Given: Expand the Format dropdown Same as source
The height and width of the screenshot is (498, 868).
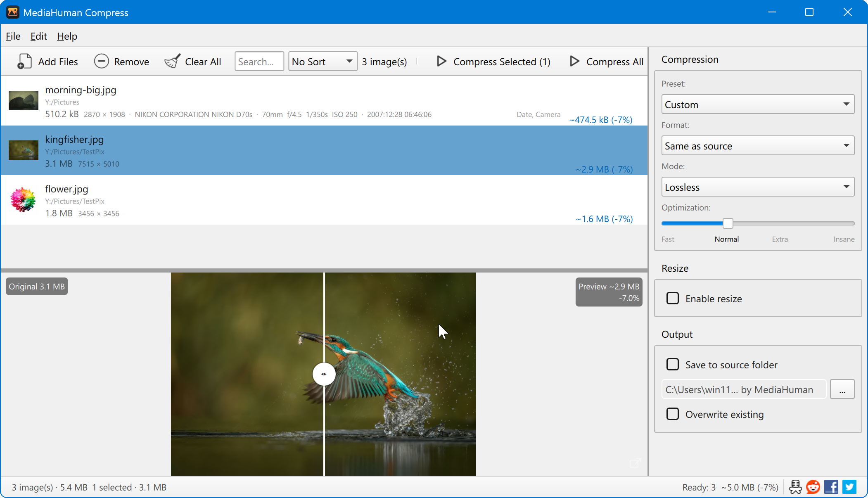Looking at the screenshot, I should 758,146.
